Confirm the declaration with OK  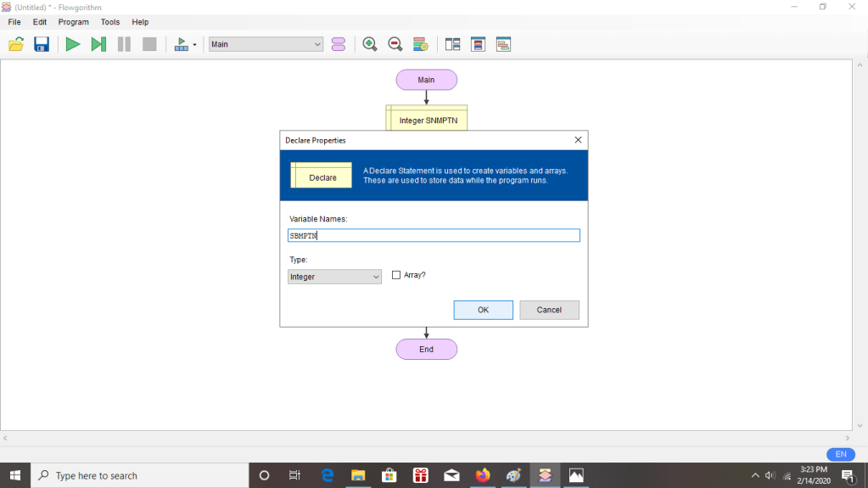coord(483,310)
